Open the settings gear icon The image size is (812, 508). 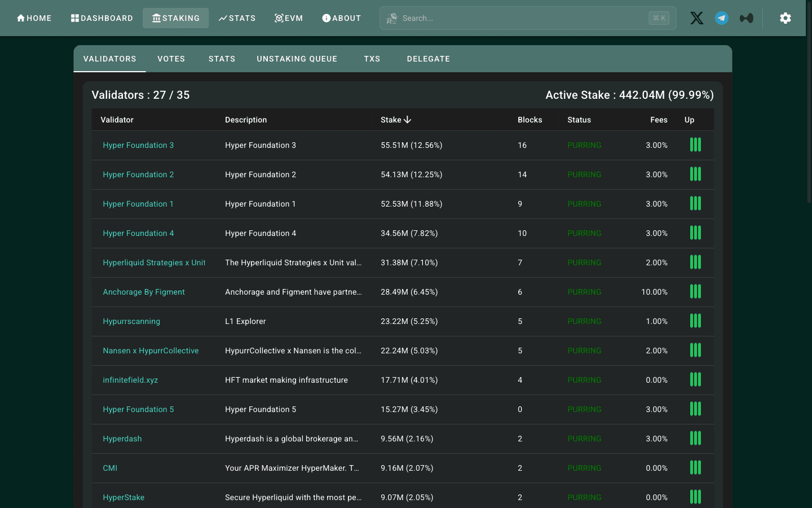point(785,18)
